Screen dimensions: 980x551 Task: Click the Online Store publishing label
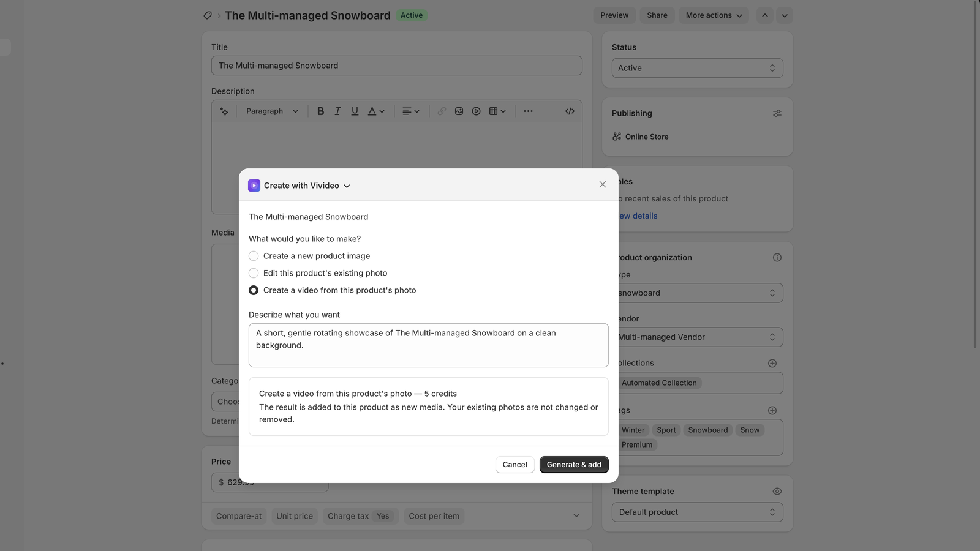(647, 137)
